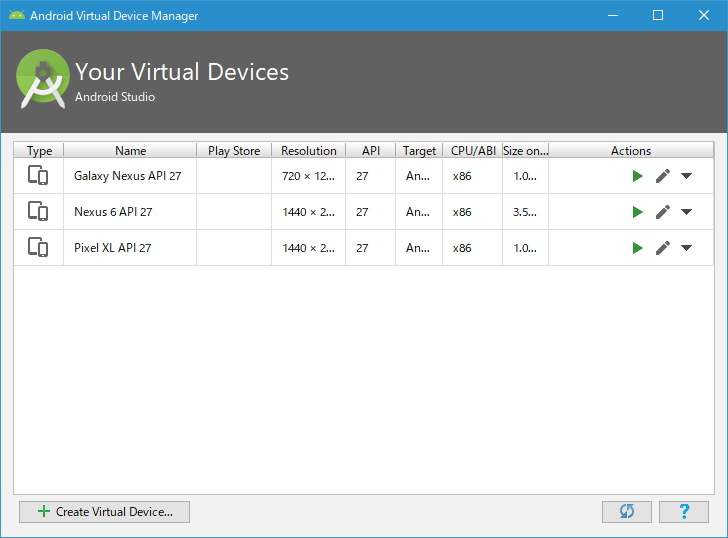Sort by the Resolution column header
The height and width of the screenshot is (538, 728).
tap(309, 150)
